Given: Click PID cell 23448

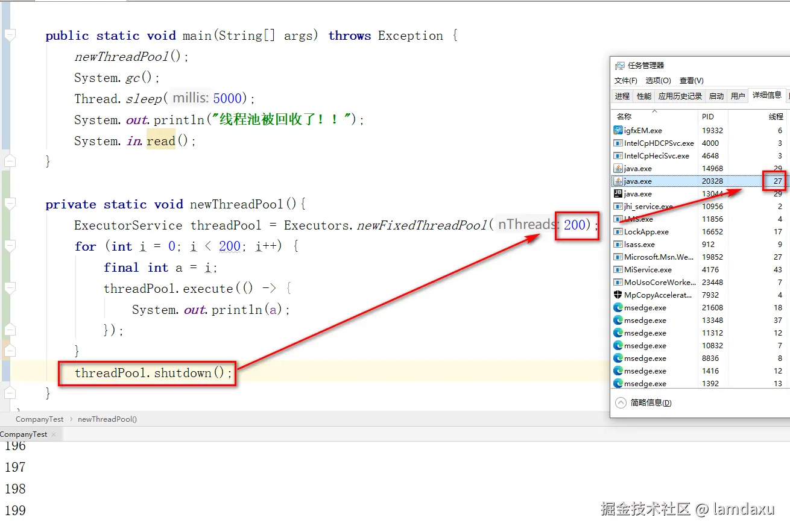Looking at the screenshot, I should coord(712,282).
